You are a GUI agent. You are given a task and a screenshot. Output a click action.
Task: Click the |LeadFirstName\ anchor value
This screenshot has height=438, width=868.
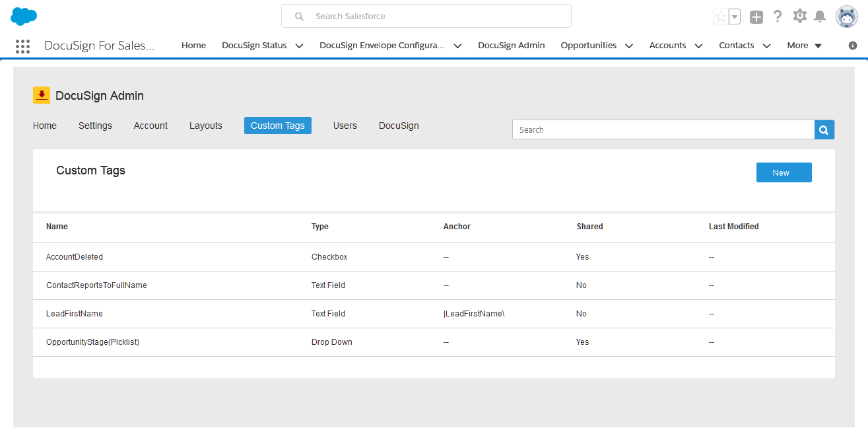(474, 314)
